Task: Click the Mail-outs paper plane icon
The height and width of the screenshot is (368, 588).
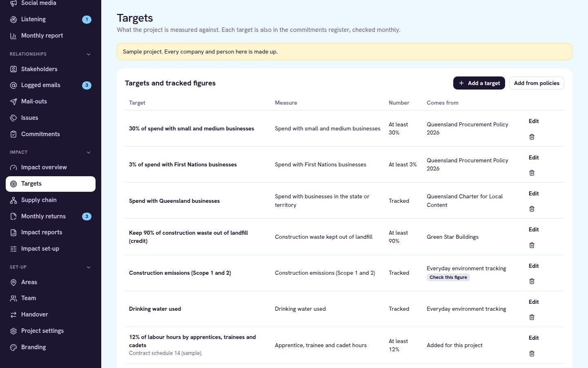Action: [13, 101]
